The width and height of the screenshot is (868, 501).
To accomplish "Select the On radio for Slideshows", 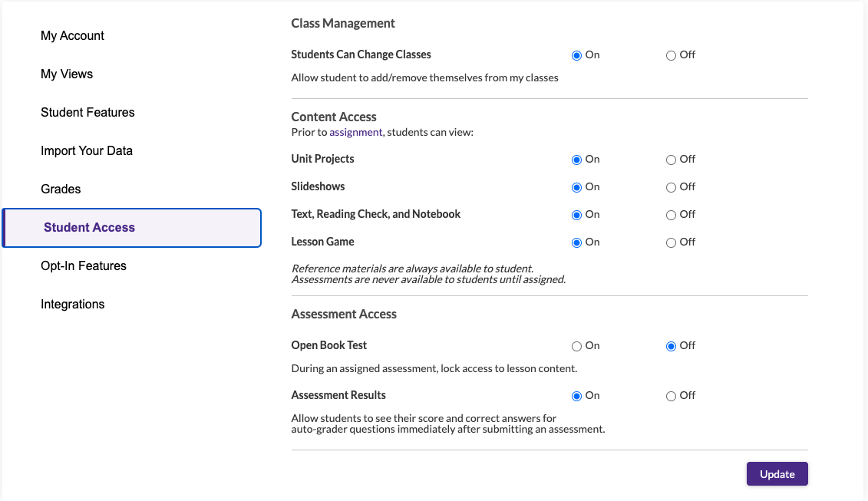I will click(x=576, y=186).
